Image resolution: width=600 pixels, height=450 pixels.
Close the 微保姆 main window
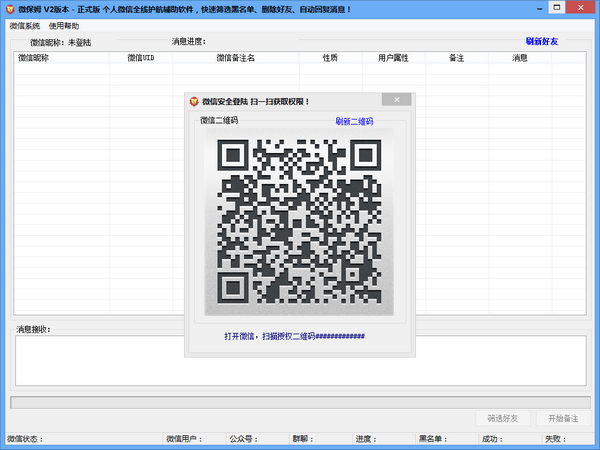[580, 7]
